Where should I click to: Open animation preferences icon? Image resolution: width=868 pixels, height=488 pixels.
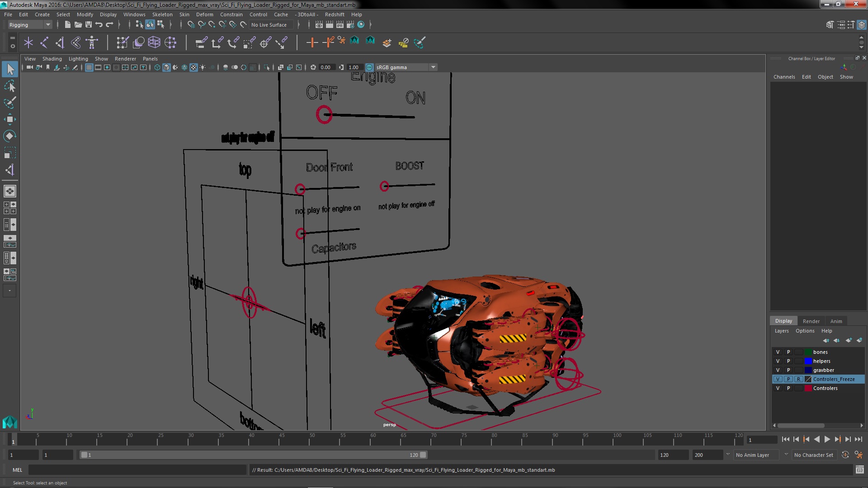(x=858, y=455)
